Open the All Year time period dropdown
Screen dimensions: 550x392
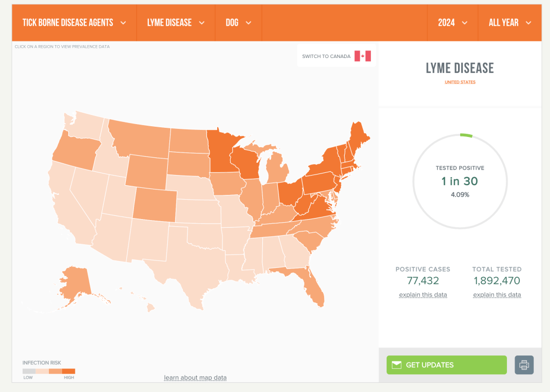pos(509,23)
